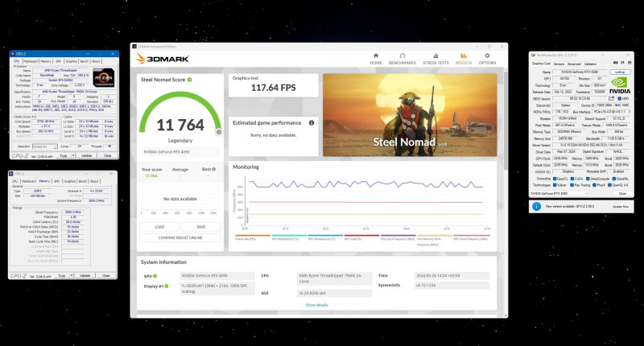Open Graphics tab in the CPU-Z Memory window

click(x=70, y=181)
